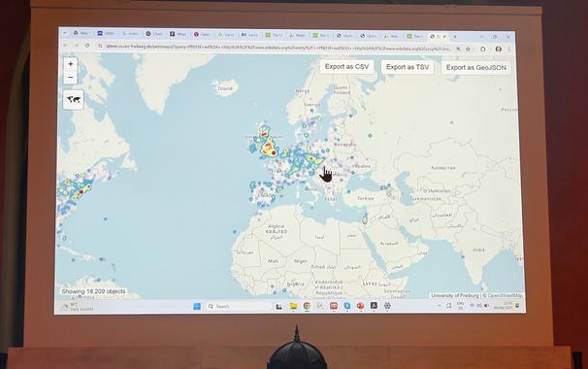Close the active map tab
This screenshot has width=588, height=369.
point(444,36)
